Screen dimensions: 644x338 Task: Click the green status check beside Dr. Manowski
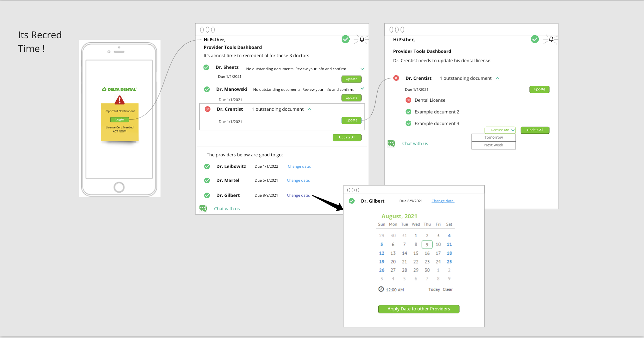point(207,89)
